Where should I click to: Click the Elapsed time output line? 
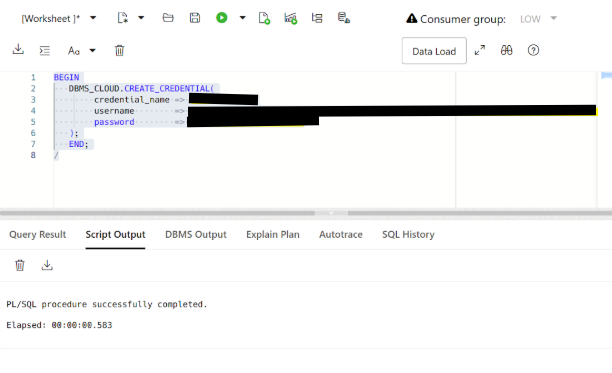pos(59,325)
